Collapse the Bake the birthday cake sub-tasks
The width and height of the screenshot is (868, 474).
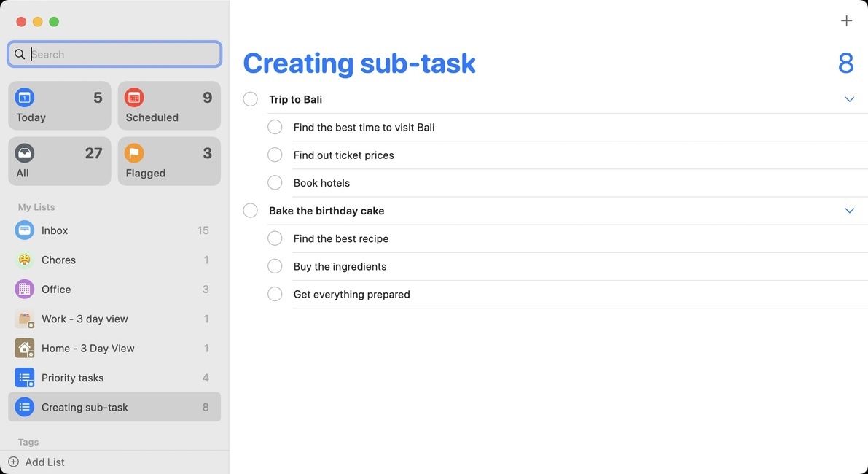pos(849,210)
